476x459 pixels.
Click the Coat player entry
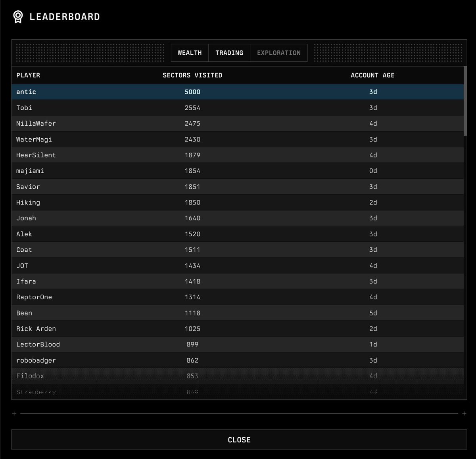tap(238, 250)
